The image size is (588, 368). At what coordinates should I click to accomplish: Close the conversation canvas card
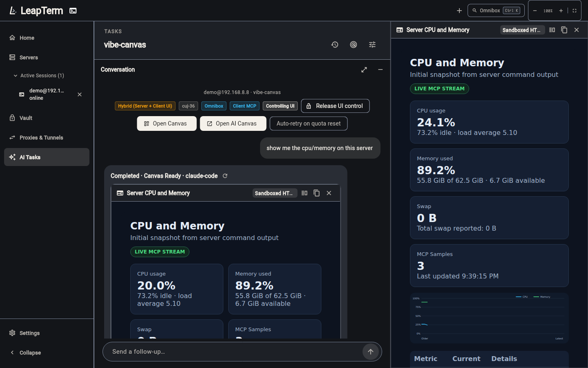[329, 193]
